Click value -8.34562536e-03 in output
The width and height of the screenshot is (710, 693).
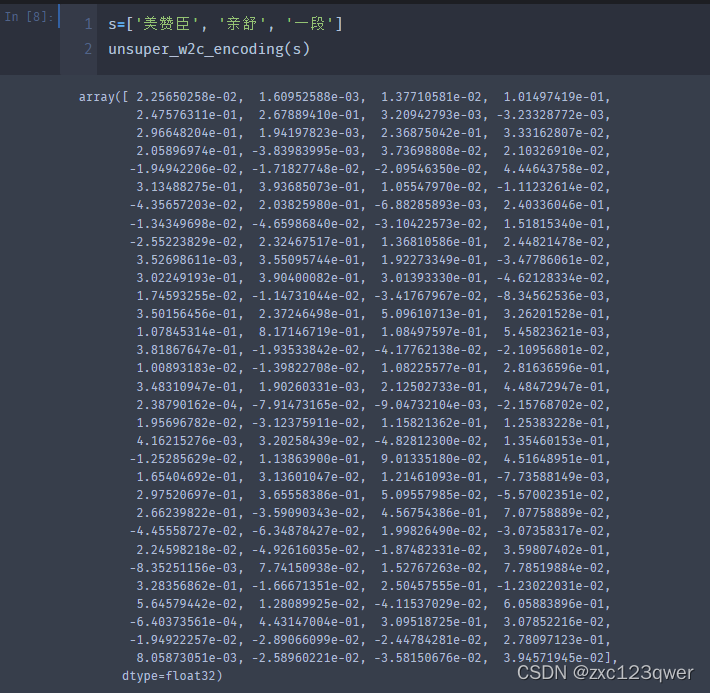point(551,296)
